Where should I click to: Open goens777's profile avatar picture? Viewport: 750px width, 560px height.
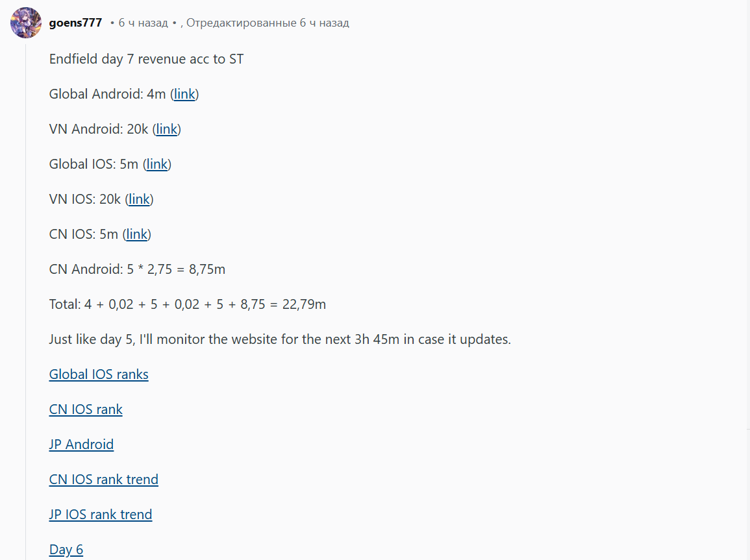click(x=26, y=23)
